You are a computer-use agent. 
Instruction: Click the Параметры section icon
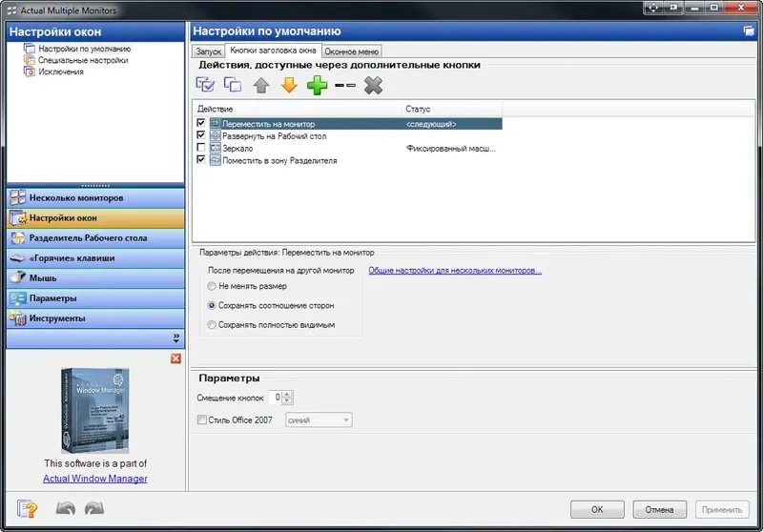coord(18,298)
